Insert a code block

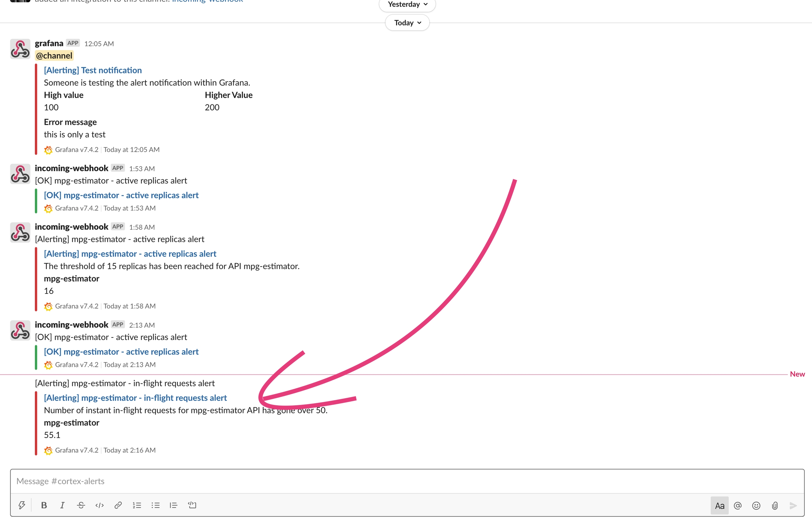coord(192,505)
